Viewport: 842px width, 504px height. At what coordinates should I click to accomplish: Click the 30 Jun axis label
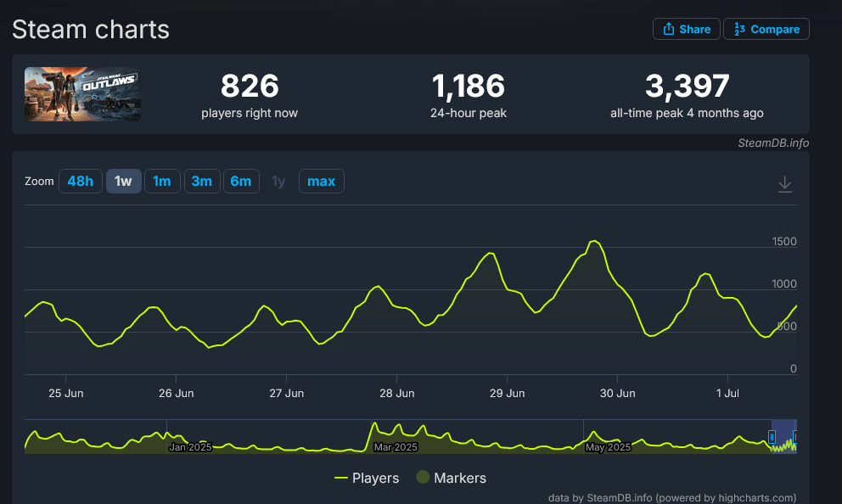[x=618, y=394]
